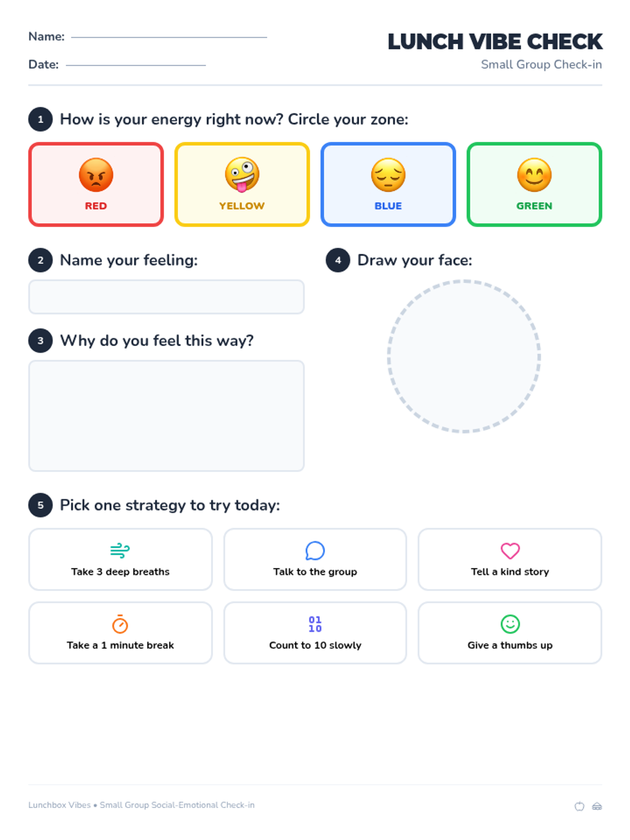Viewport: 630px width, 840px height.
Task: Select the Give a thumbs up card
Action: click(510, 633)
